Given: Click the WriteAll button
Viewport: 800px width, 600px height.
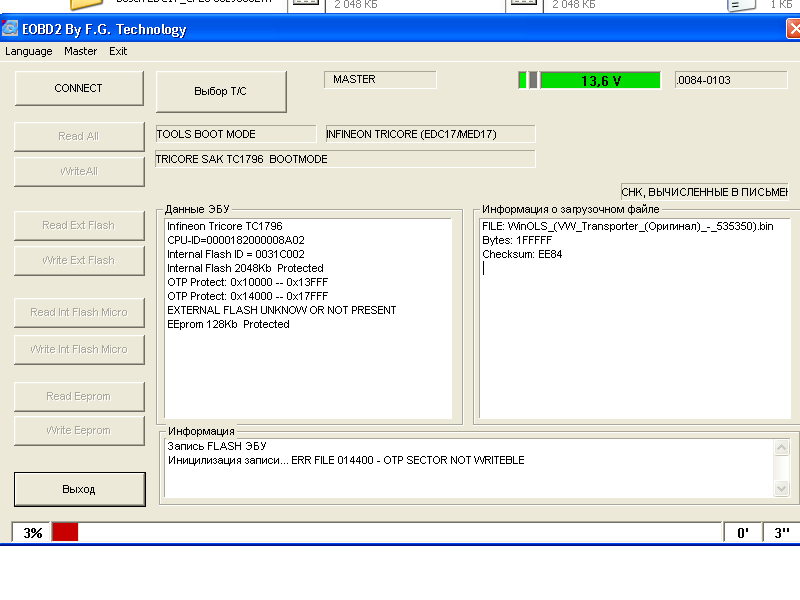Looking at the screenshot, I should [x=78, y=171].
